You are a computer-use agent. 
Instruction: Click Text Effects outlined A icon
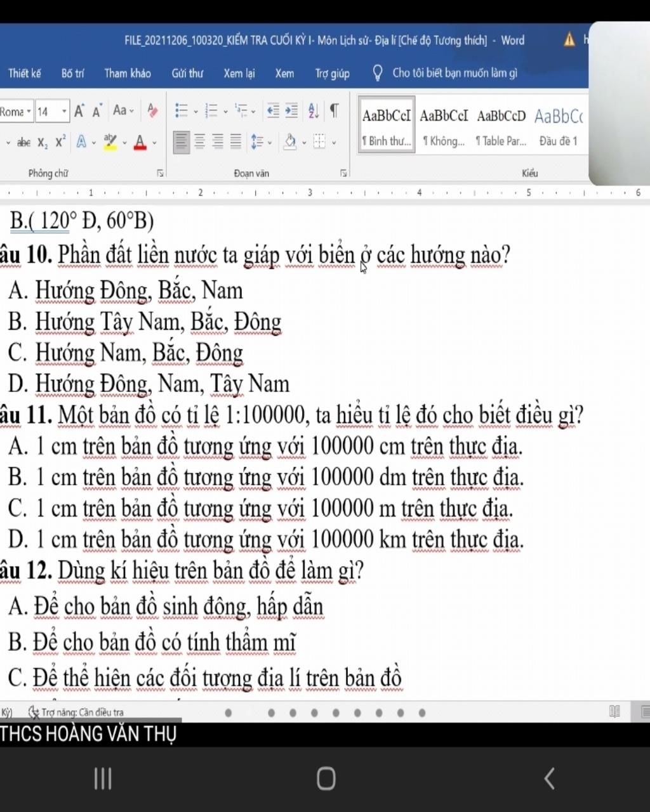click(81, 141)
